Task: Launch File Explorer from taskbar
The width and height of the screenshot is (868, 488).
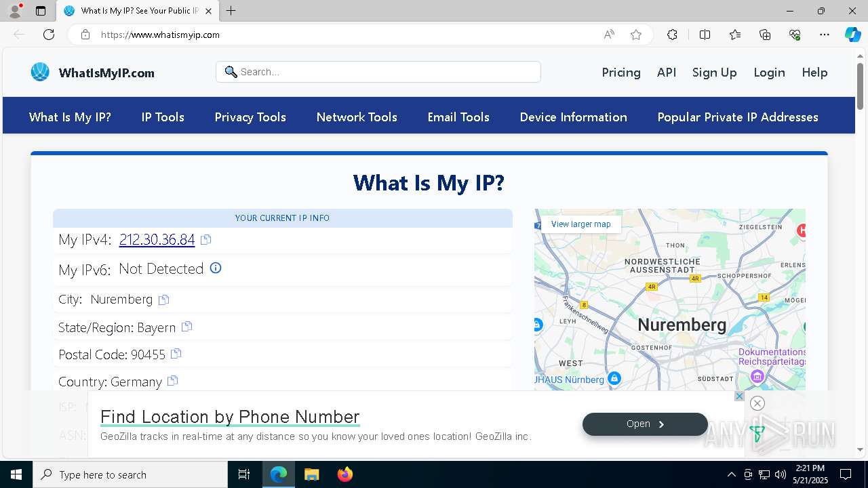Action: [x=311, y=474]
